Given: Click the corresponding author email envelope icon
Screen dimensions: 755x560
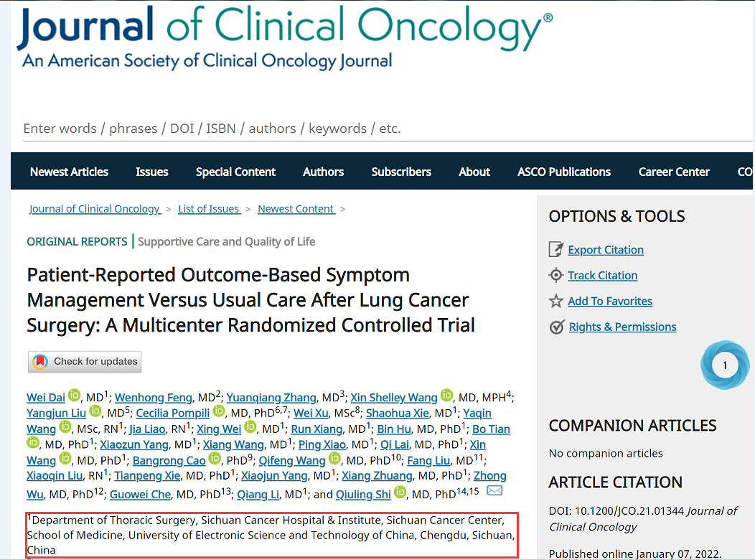Looking at the screenshot, I should [x=494, y=491].
